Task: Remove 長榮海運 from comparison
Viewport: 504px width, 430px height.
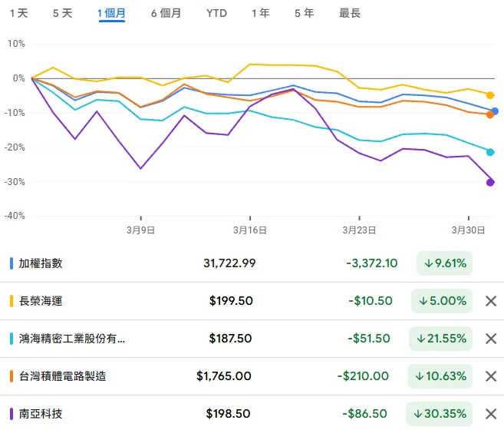Action: pos(491,301)
